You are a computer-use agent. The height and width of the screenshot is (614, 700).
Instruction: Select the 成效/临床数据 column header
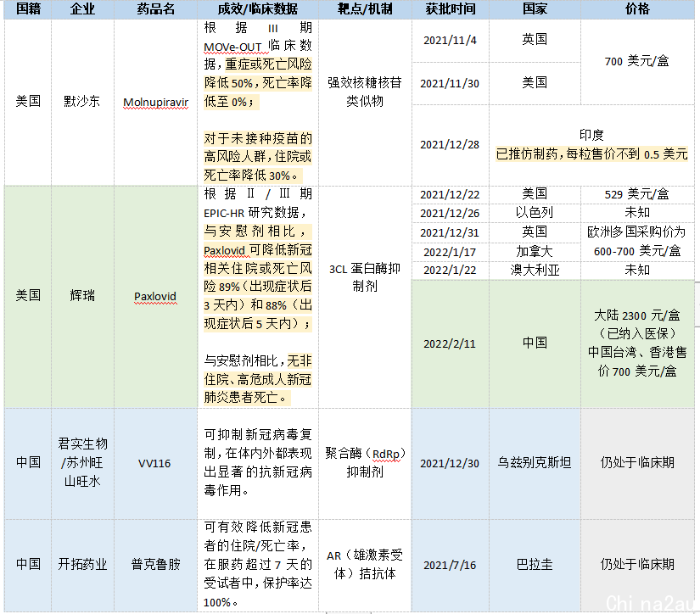click(x=258, y=9)
